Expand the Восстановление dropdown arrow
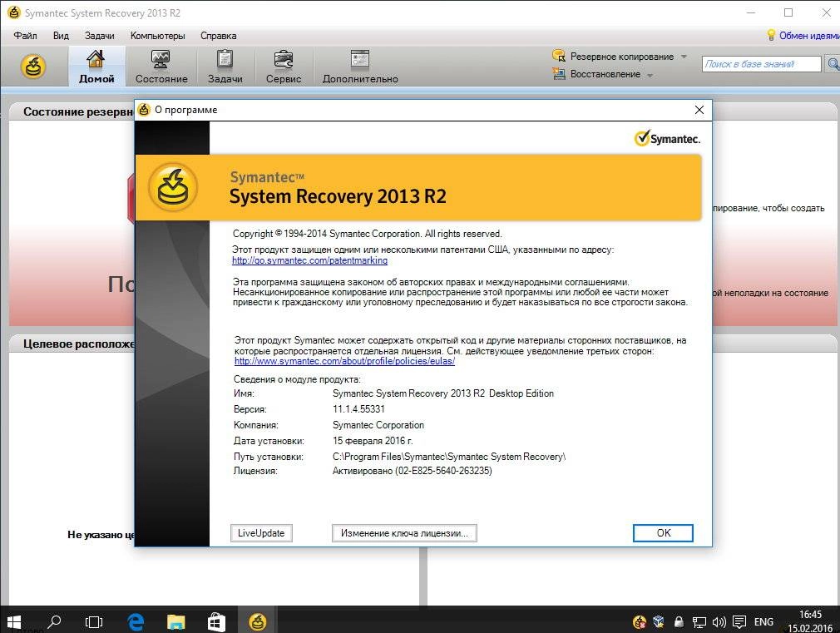The image size is (840, 633). [x=650, y=75]
